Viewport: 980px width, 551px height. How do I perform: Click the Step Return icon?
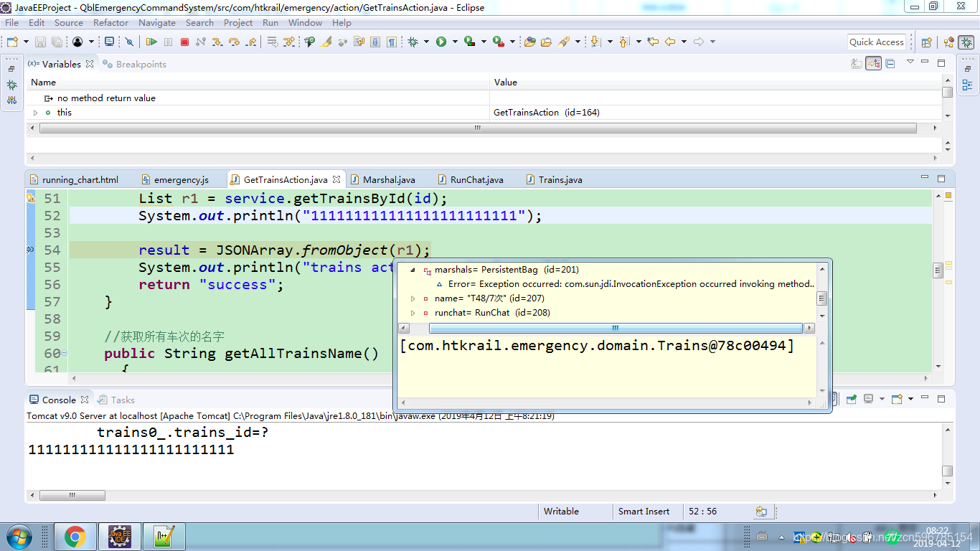[250, 42]
